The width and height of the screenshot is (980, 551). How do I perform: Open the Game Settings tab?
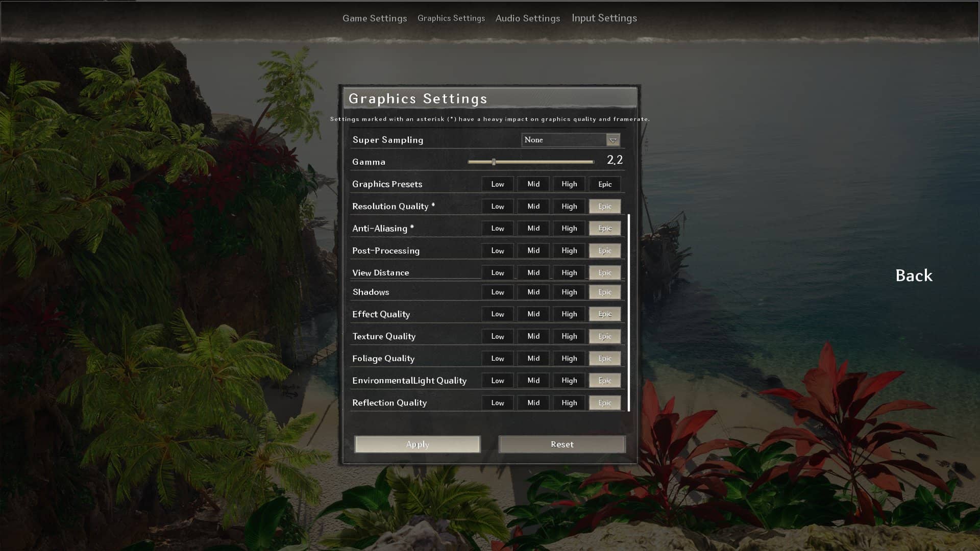(375, 18)
